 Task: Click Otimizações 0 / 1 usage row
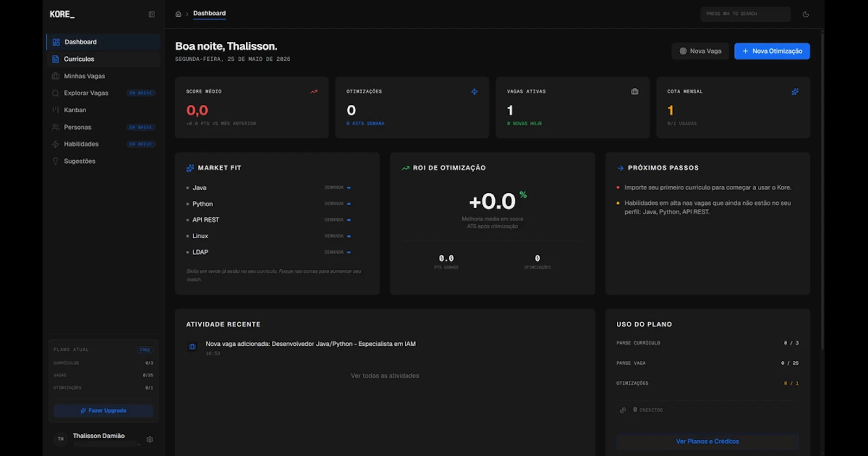click(x=707, y=383)
